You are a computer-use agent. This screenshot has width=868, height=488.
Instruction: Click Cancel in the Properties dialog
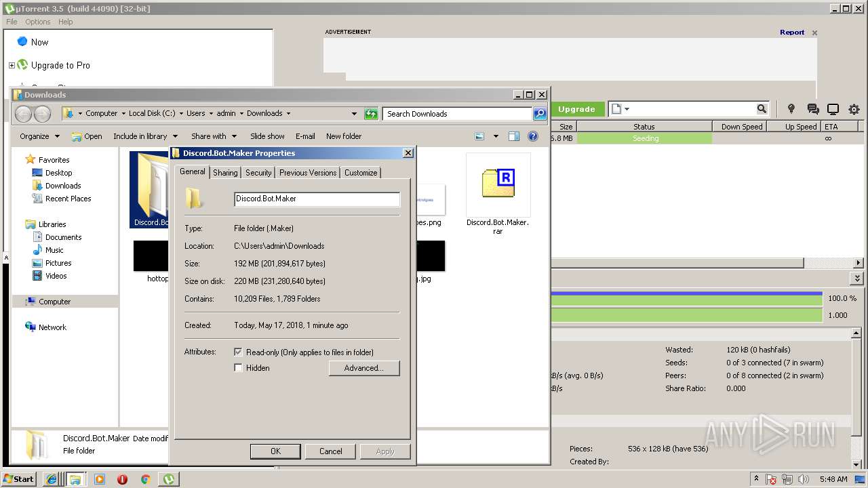pyautogui.click(x=331, y=451)
